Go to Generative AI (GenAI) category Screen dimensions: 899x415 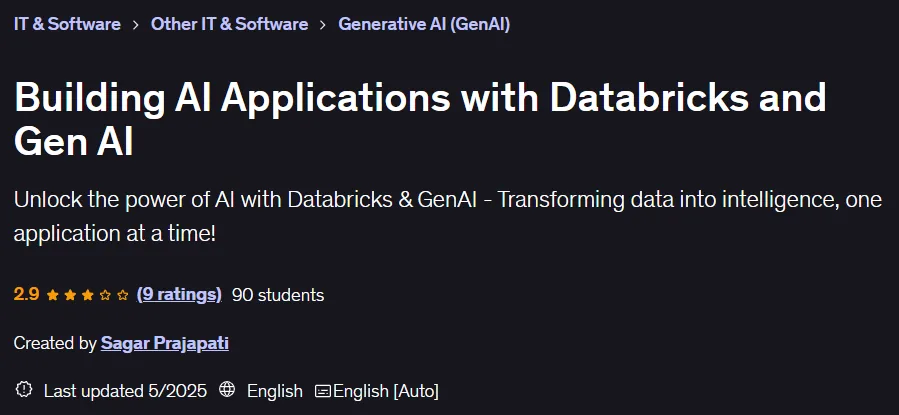[x=424, y=24]
